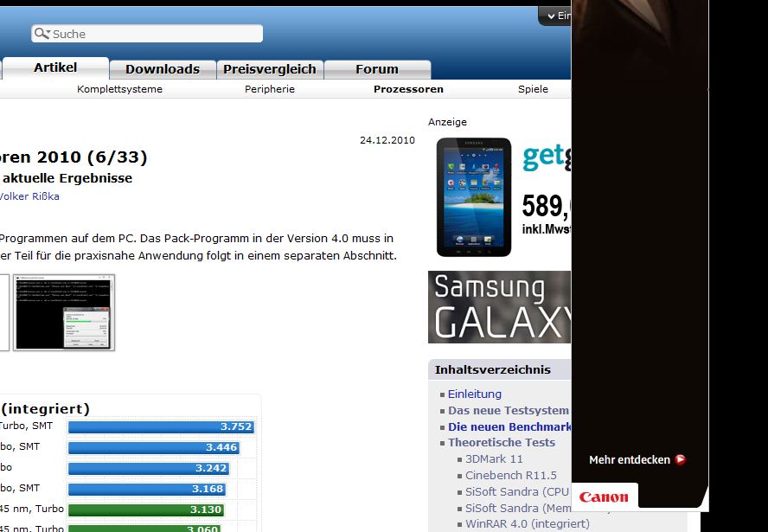Open Cinebench R11.5 contents entry

[x=511, y=475]
